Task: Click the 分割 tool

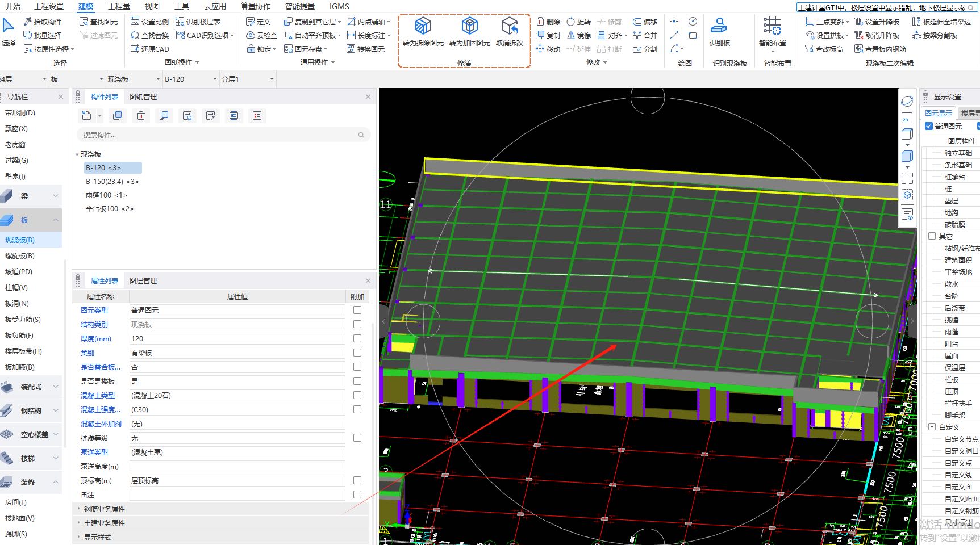Action: click(x=645, y=49)
